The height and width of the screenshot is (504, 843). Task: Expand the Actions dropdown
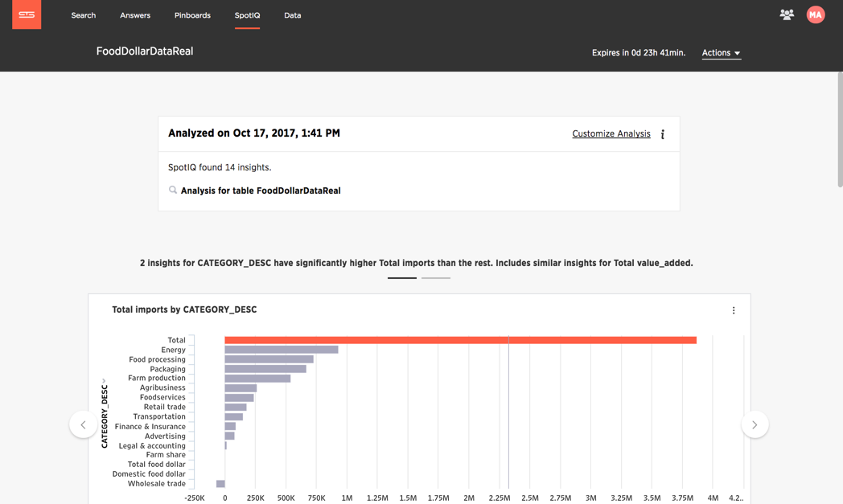tap(721, 53)
